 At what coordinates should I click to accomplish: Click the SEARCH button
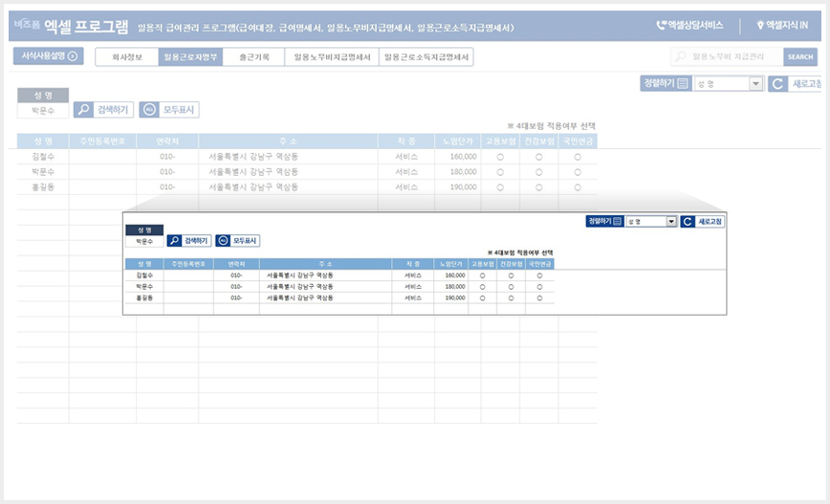click(799, 56)
